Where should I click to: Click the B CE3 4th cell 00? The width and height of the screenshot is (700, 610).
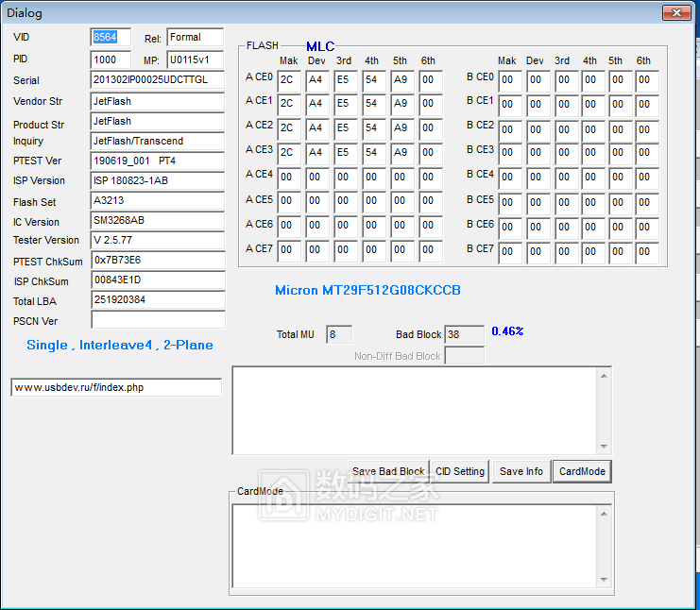click(593, 154)
